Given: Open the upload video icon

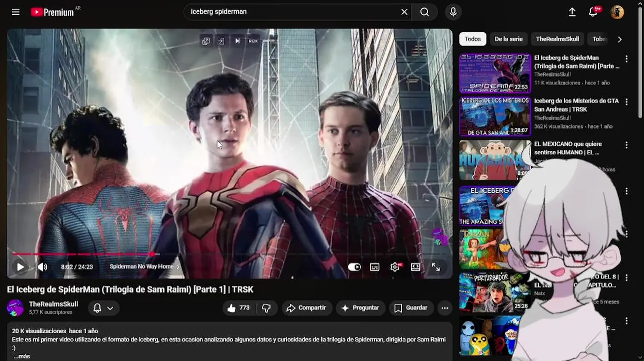Looking at the screenshot, I should [x=572, y=12].
